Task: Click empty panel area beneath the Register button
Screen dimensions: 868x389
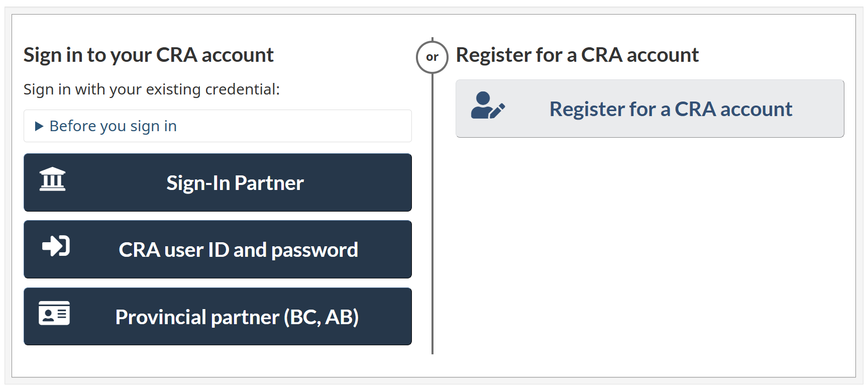Action: point(649,246)
